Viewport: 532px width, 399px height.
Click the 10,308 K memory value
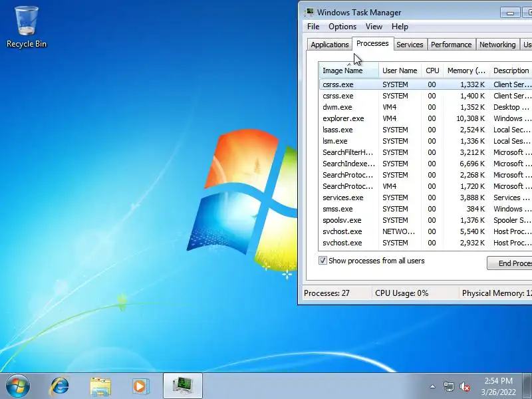coord(470,118)
